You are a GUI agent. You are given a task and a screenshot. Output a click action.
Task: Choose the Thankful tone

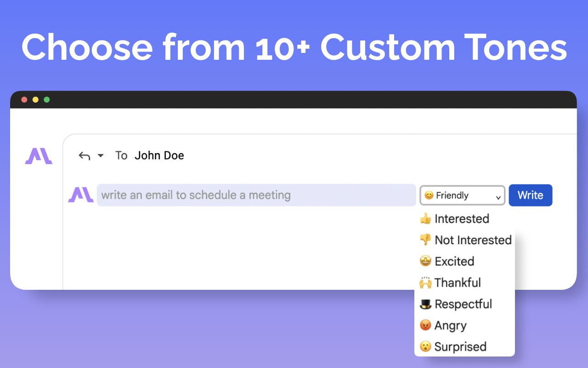pos(450,282)
